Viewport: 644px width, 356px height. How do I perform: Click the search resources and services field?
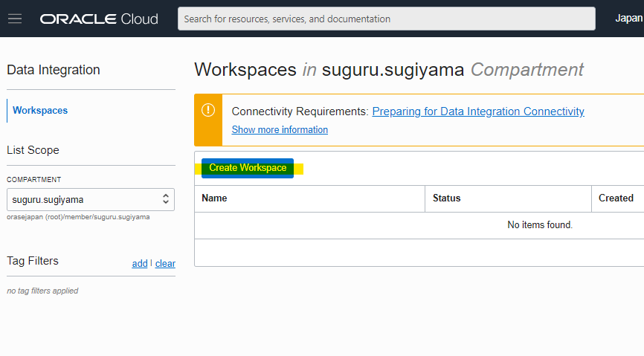[386, 19]
